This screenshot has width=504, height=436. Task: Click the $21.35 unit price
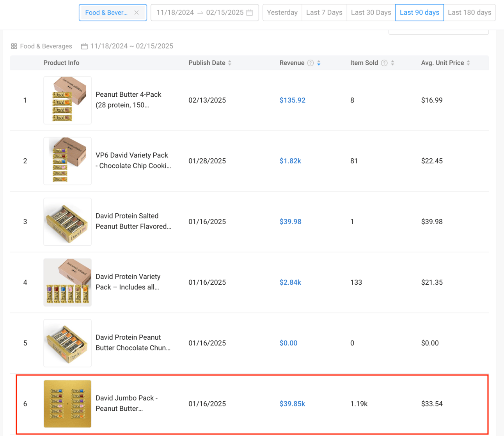[x=432, y=282]
